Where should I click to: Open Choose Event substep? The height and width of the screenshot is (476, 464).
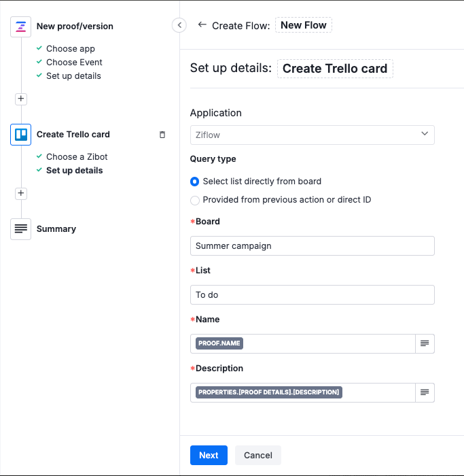tap(74, 63)
